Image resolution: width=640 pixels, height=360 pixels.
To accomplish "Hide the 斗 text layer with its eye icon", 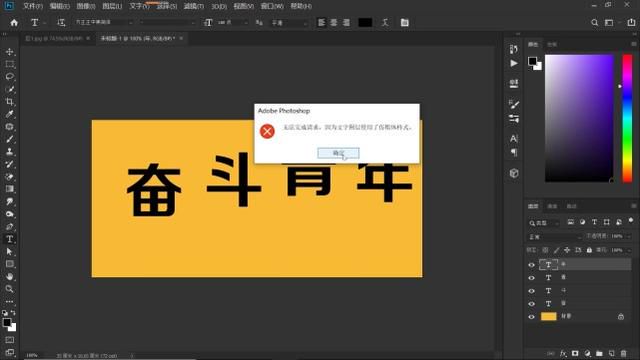I will pos(531,291).
